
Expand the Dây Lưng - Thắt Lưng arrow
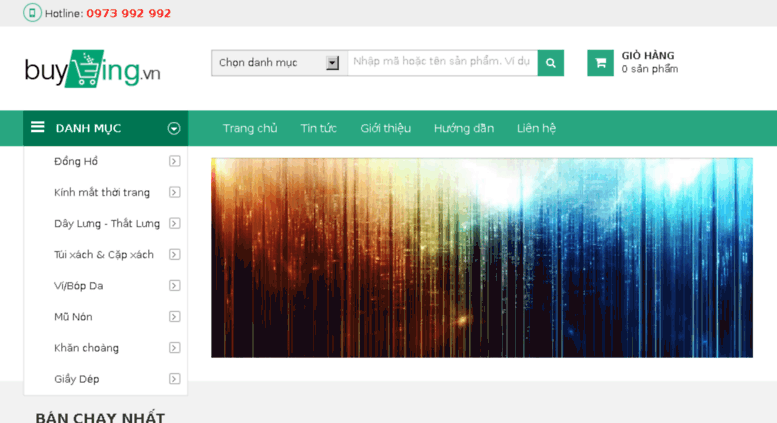pos(174,223)
